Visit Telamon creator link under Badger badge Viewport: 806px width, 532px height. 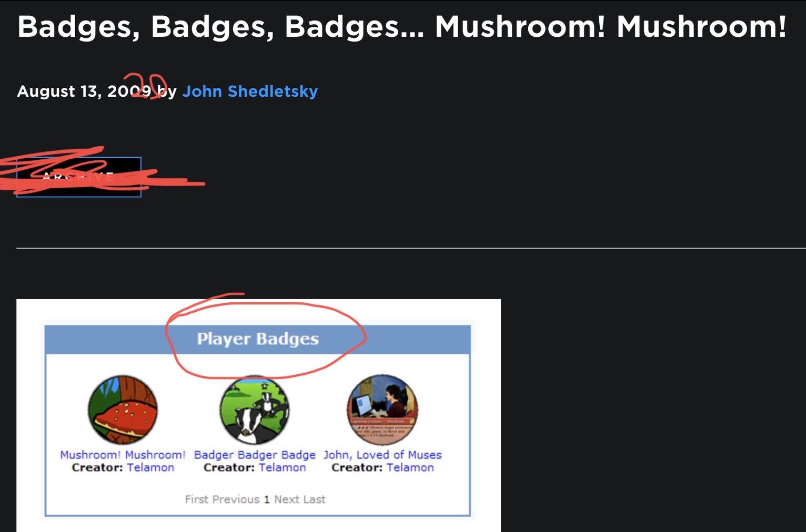pos(282,467)
